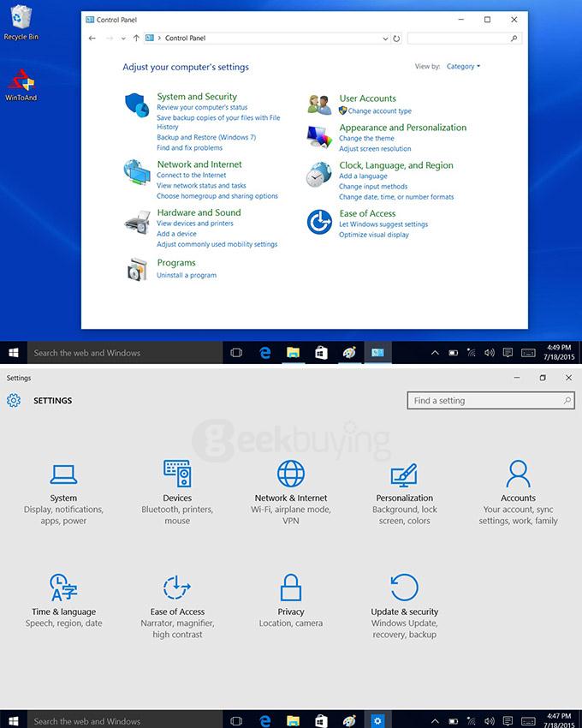Show hidden icons chevron in lower taskbar
Viewport: 582px width, 728px height.
(435, 721)
